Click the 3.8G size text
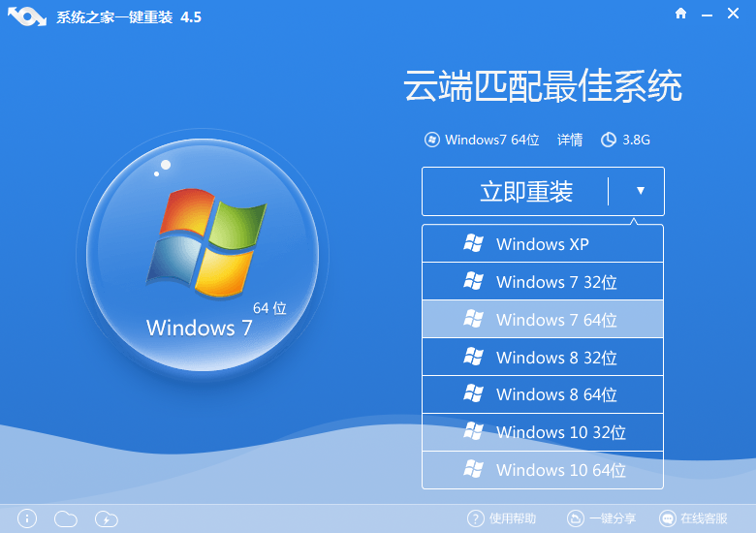The height and width of the screenshot is (533, 756). click(637, 140)
